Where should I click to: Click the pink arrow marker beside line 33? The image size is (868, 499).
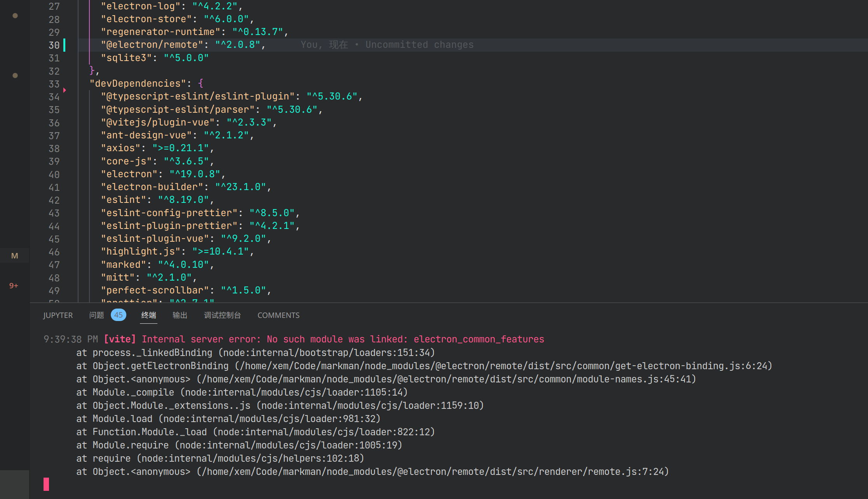(65, 90)
